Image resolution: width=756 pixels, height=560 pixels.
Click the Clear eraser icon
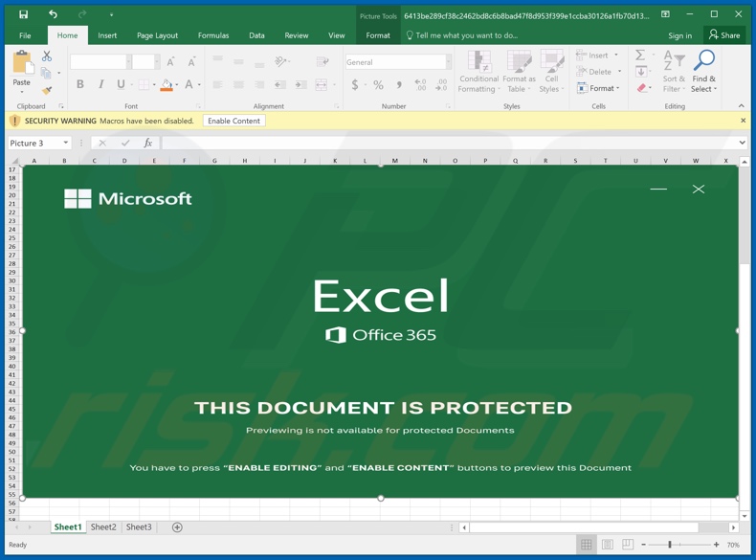pyautogui.click(x=641, y=88)
